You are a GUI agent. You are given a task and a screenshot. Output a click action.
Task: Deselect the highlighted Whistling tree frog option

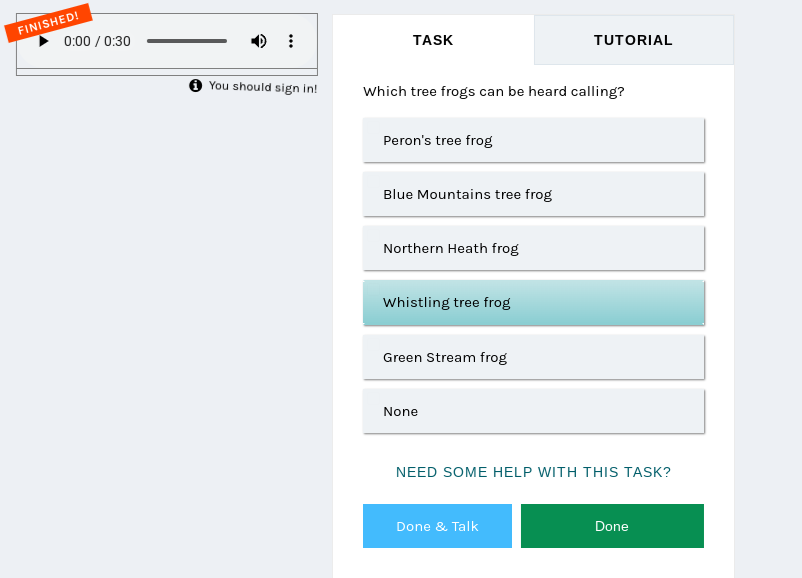533,302
